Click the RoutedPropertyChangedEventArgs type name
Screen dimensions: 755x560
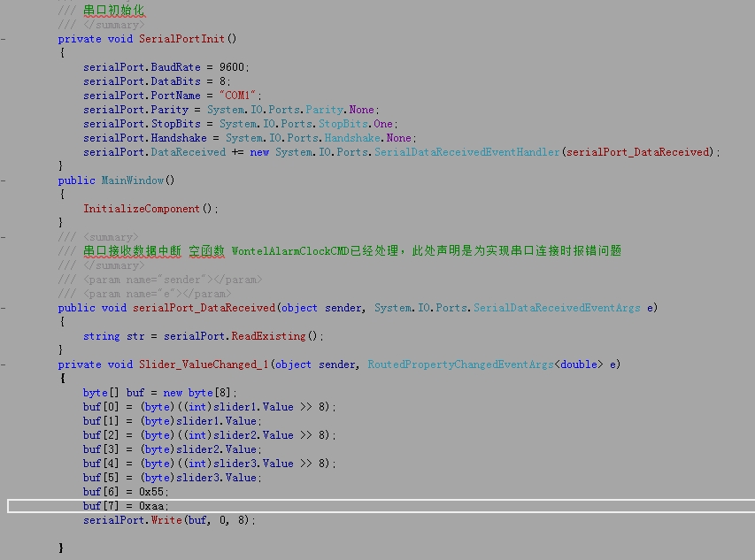[460, 364]
